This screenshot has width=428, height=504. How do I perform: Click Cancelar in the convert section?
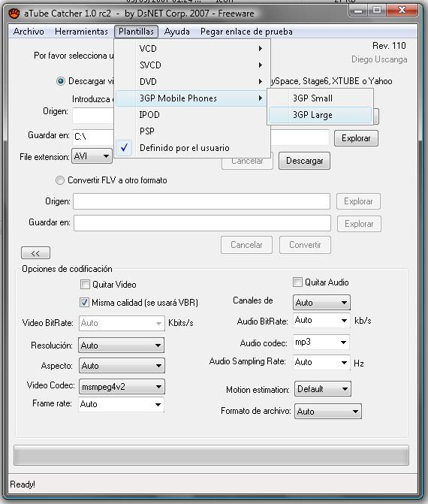coord(246,245)
